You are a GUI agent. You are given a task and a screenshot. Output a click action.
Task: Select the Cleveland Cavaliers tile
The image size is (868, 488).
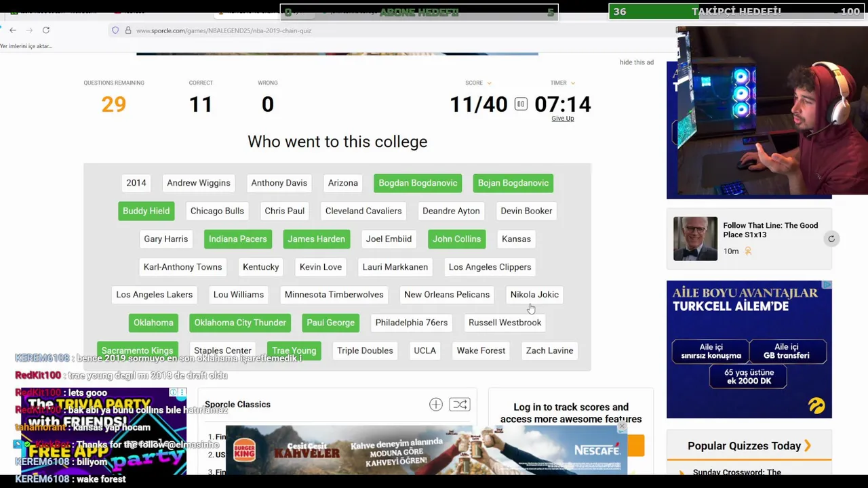363,211
